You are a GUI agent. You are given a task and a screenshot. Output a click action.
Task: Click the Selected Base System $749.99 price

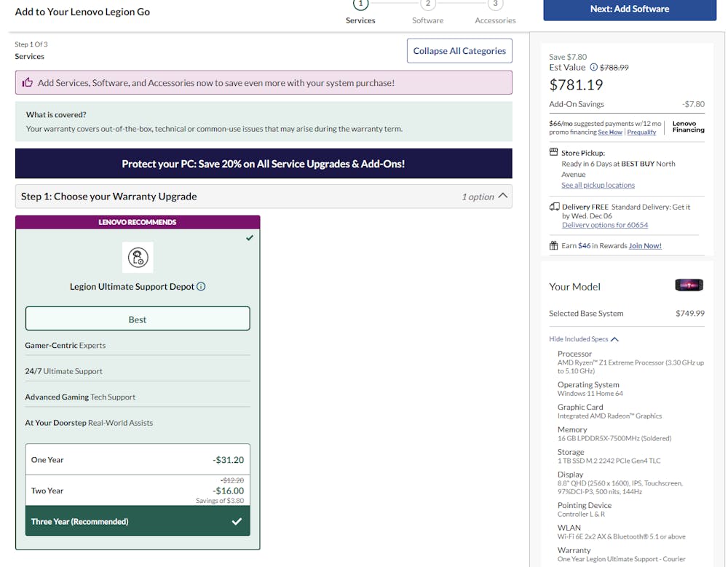(690, 314)
